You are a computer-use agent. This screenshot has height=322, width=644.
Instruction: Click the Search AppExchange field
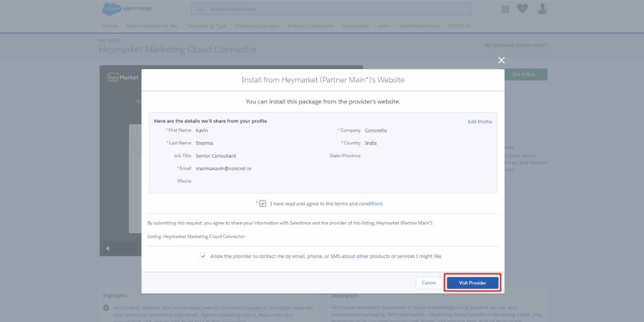pos(331,9)
